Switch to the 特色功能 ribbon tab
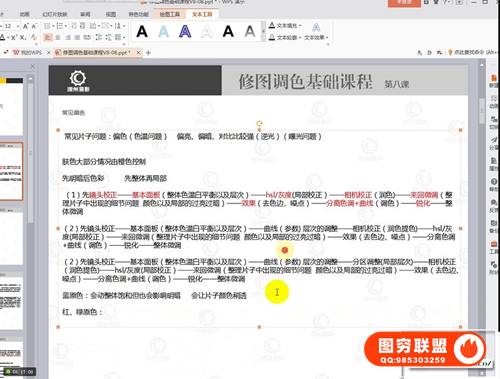This screenshot has width=500, height=379. click(x=138, y=14)
